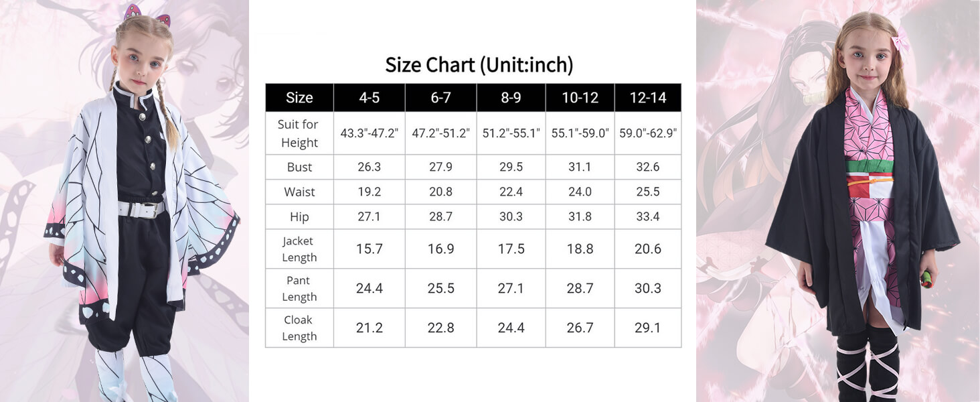Click the butterfly cloak costume photo
Viewport: 980px width, 402px height.
tap(125, 201)
